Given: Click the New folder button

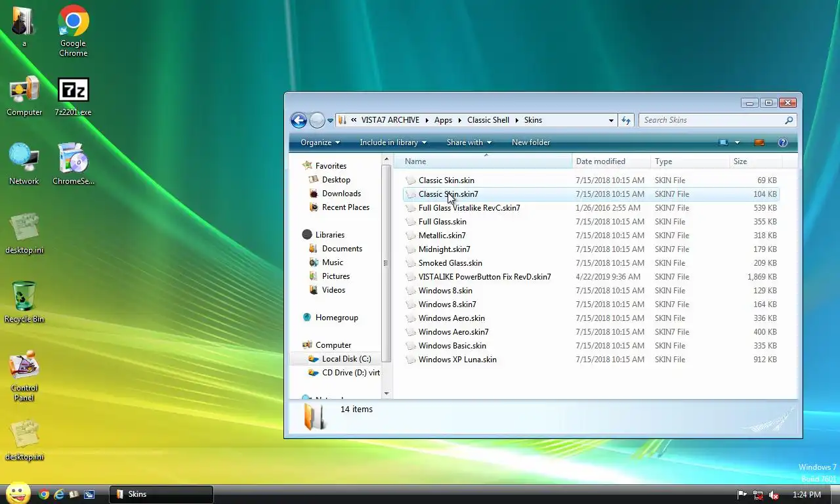Looking at the screenshot, I should 531,142.
